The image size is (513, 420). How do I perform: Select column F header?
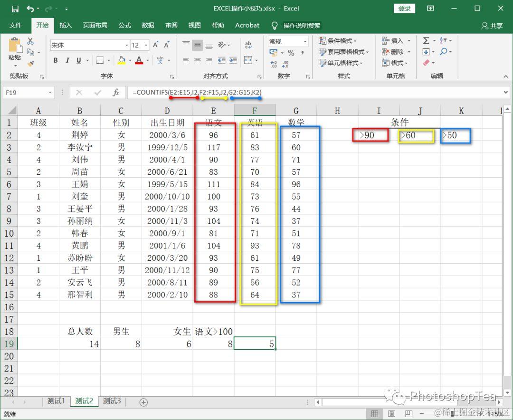pos(255,111)
